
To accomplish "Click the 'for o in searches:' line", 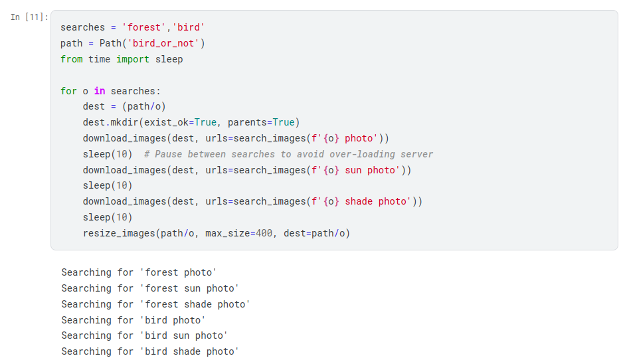I will (110, 91).
